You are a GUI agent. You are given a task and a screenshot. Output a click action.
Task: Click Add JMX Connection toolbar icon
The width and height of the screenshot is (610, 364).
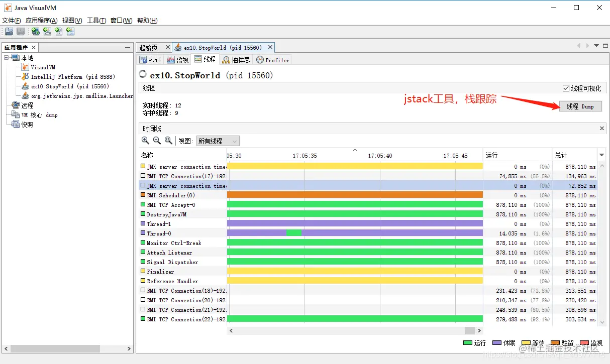pyautogui.click(x=47, y=32)
